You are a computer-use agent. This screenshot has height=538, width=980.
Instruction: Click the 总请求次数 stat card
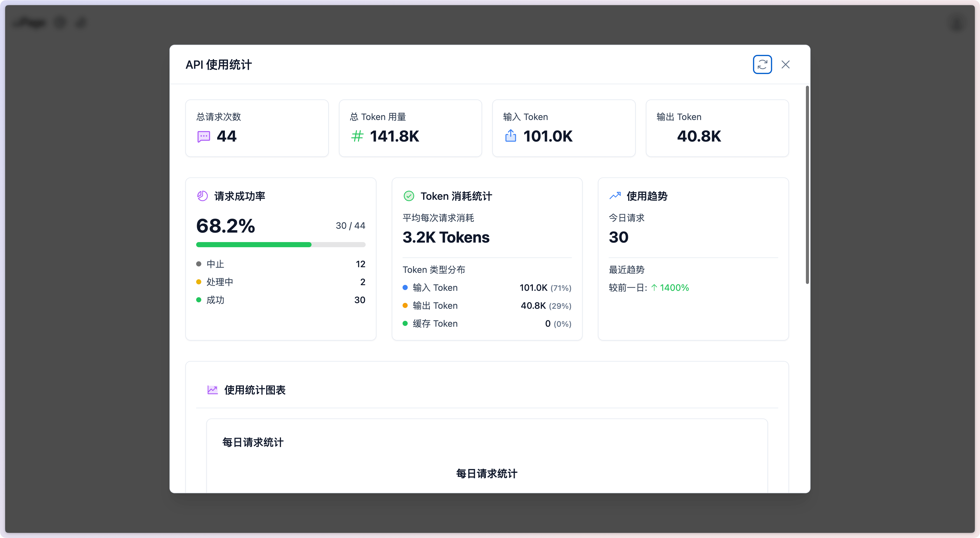(257, 128)
